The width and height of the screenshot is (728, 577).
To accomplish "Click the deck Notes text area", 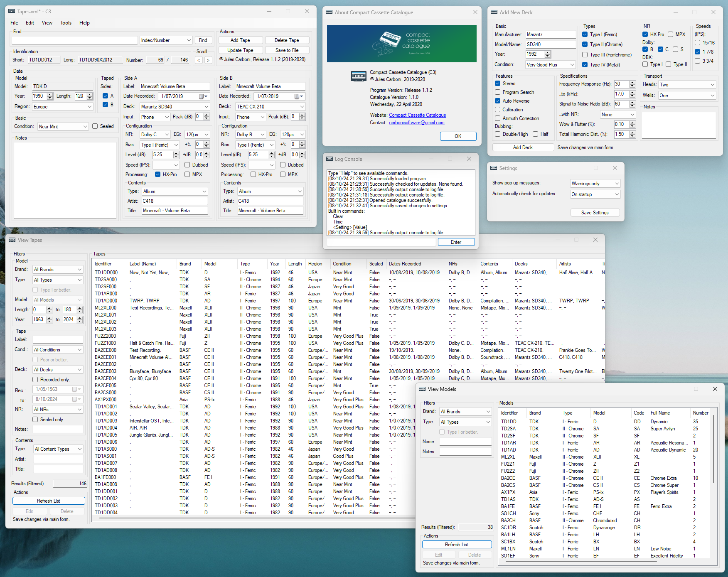I will coord(679,125).
